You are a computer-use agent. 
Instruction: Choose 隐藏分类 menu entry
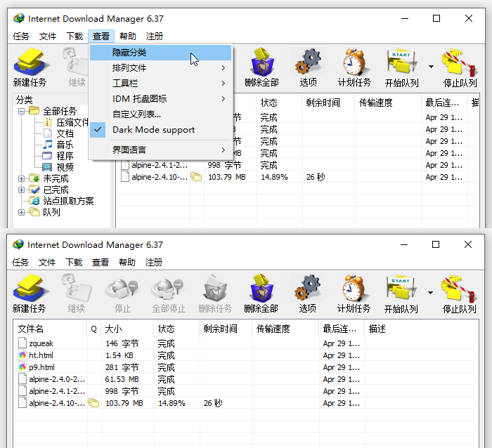click(x=161, y=53)
